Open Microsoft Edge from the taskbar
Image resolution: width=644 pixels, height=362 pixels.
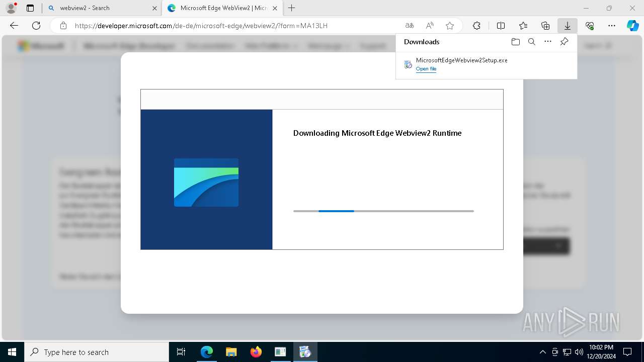pyautogui.click(x=206, y=352)
